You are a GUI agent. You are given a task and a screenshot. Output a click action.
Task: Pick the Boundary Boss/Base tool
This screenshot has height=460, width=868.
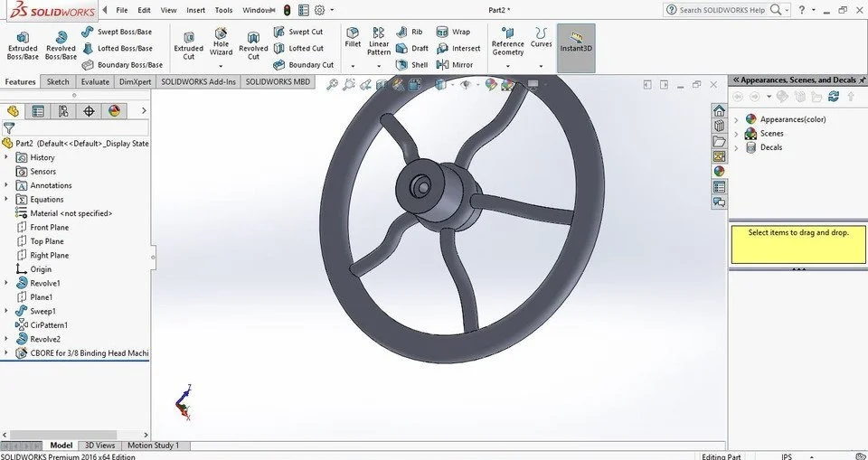[x=122, y=65]
